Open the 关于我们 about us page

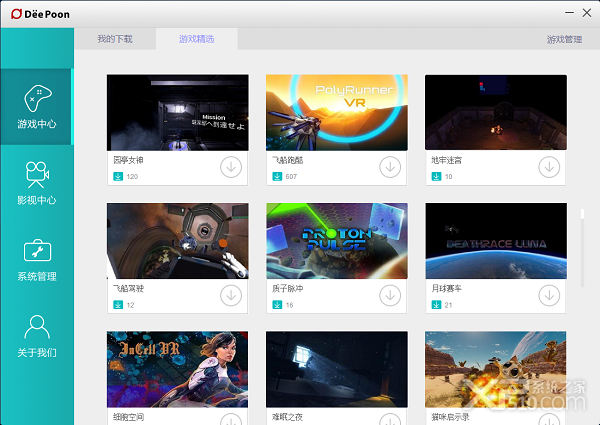(37, 336)
